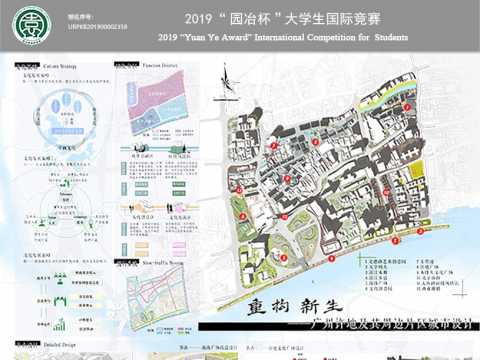The height and width of the screenshot is (360, 480).
Task: Open the purple and blue function district diagram
Action: [157, 103]
